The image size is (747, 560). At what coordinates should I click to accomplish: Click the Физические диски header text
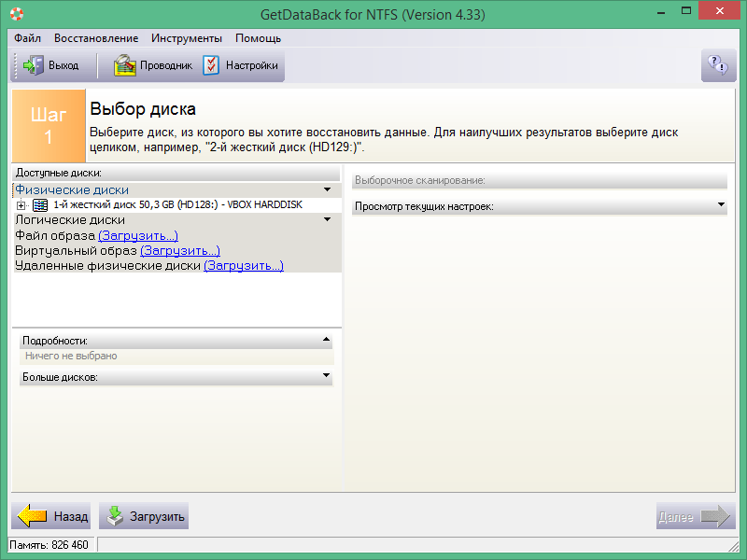point(72,190)
